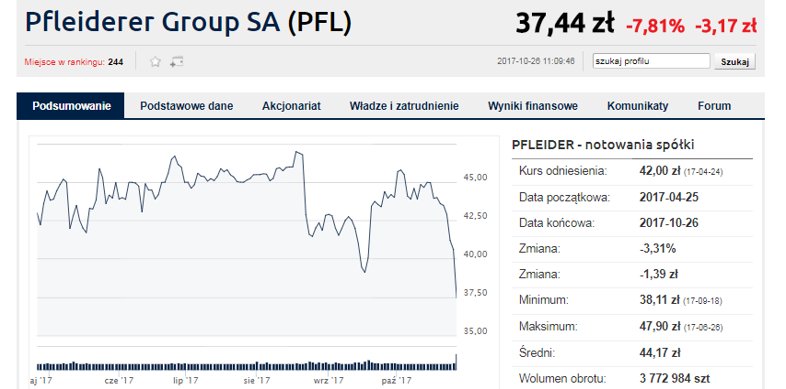
Task: Click the add-to-portfolio icon beside the star
Action: [176, 62]
